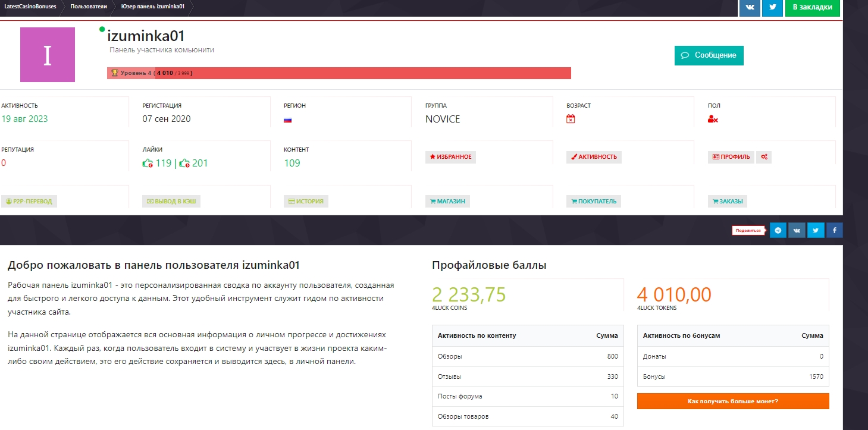Click the age calendar icon

(x=571, y=119)
